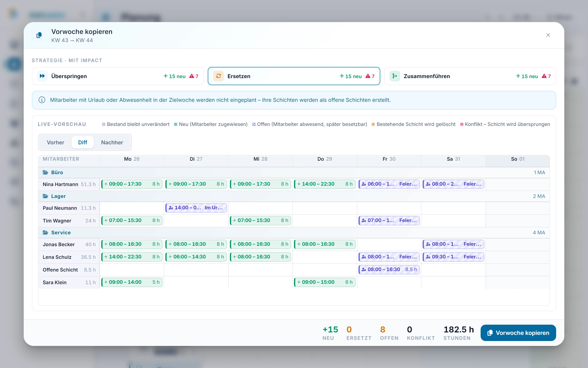The image size is (588, 368).
Task: Click the Vorwoche kopieren button
Action: pos(518,333)
